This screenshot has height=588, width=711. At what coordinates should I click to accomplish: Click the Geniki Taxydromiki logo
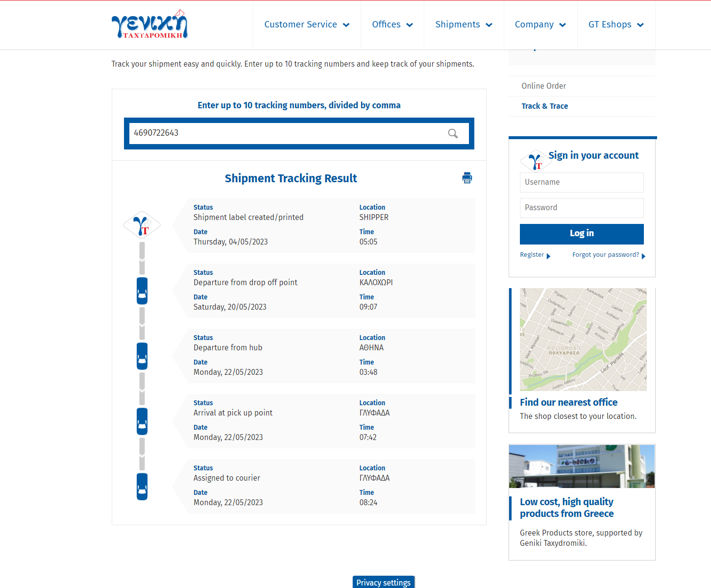[149, 24]
